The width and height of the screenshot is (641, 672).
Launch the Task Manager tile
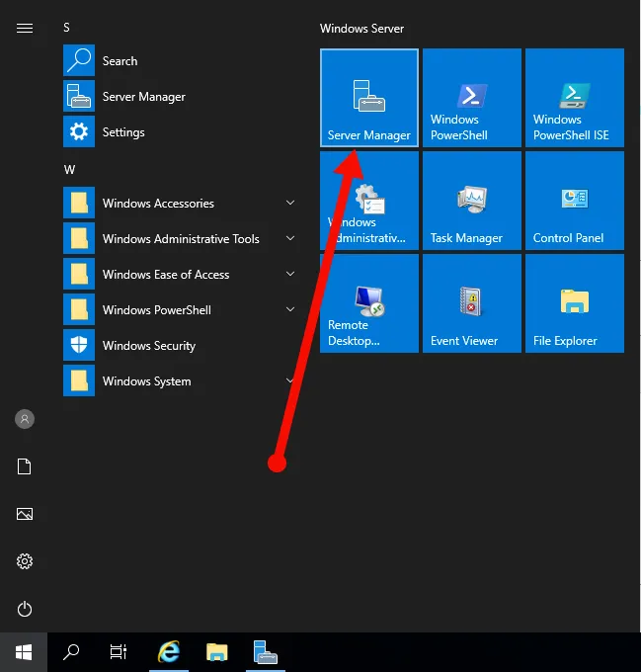tap(472, 201)
